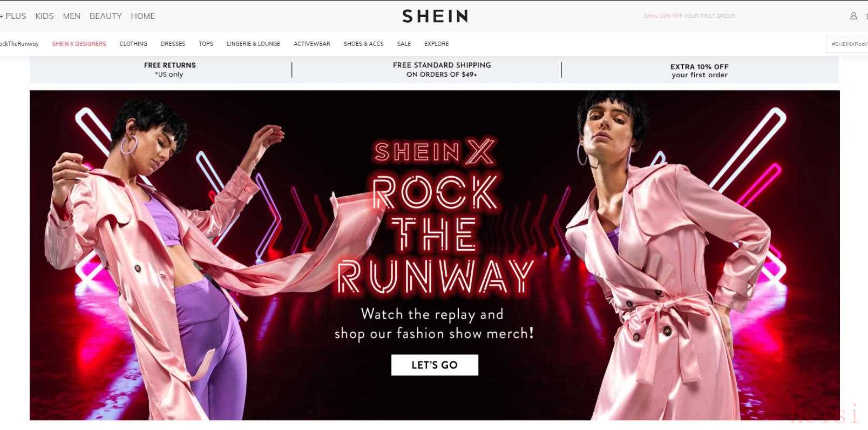
Task: Open SHEIN X DESIGNERS menu
Action: pos(79,44)
